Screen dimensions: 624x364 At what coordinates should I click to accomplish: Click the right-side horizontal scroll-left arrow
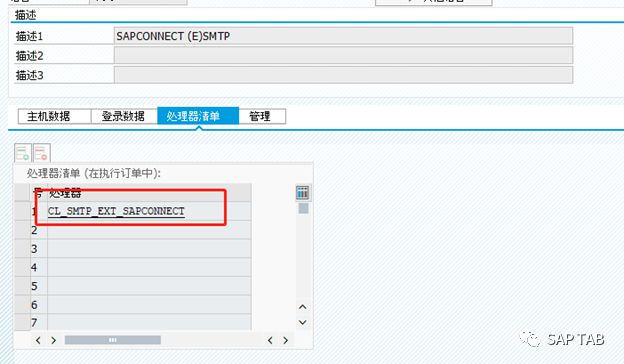(270, 340)
